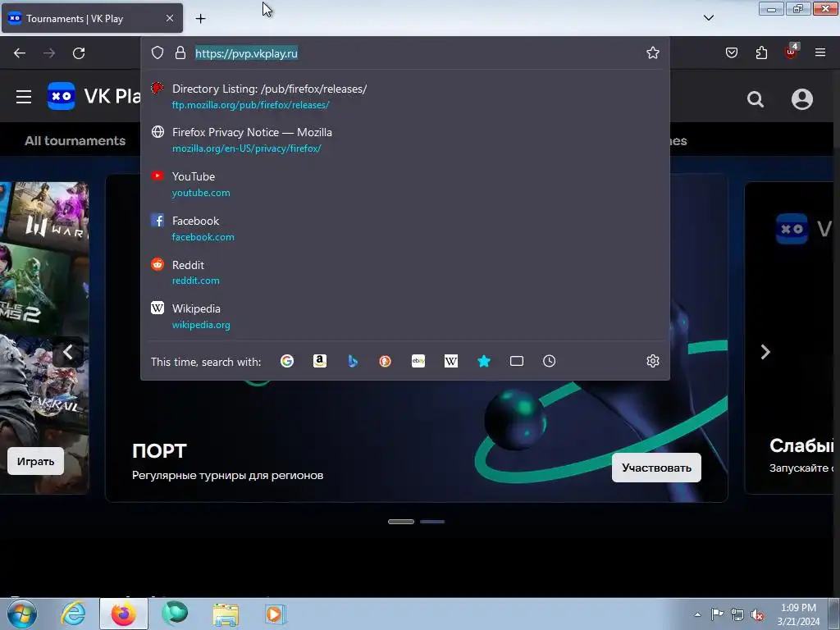The width and height of the screenshot is (840, 630).
Task: Search this time with Wikipedia icon
Action: coord(451,361)
